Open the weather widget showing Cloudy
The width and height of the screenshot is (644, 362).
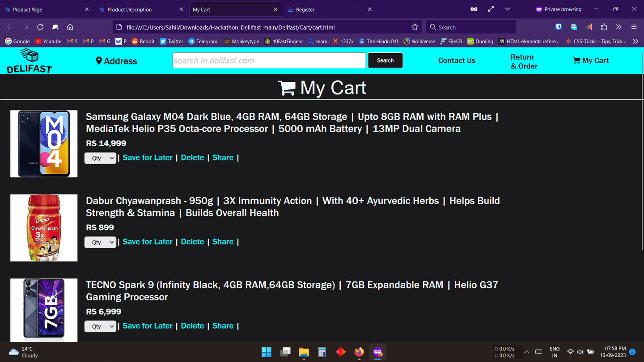pos(23,352)
